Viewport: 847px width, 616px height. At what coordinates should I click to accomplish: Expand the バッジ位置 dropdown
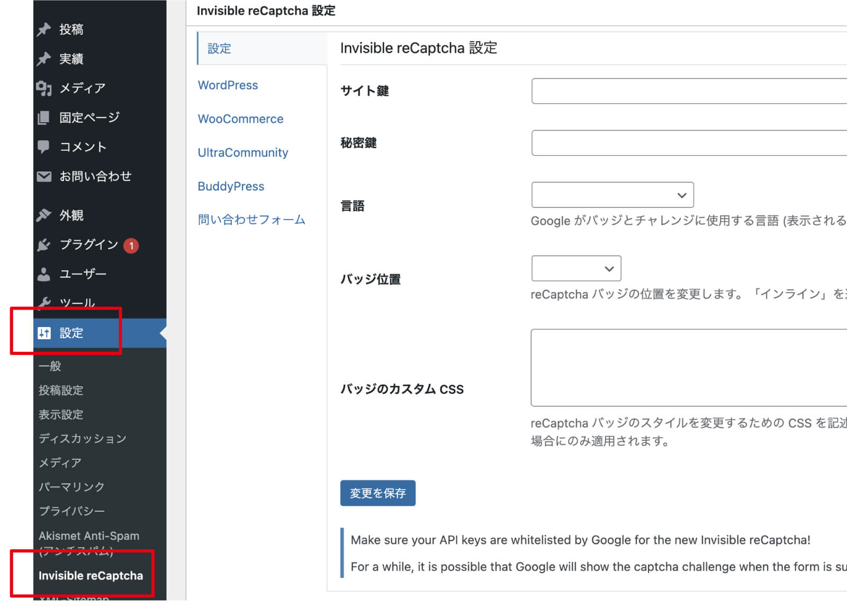coord(575,269)
